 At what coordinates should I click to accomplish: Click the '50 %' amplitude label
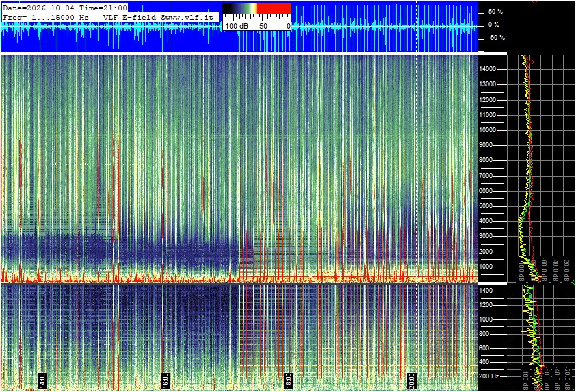[x=495, y=12]
